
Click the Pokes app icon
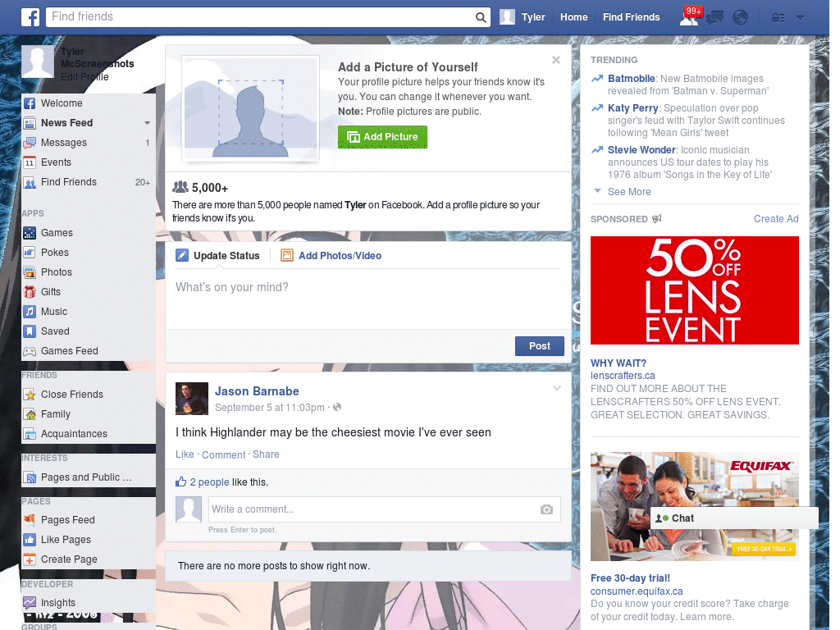pos(30,253)
